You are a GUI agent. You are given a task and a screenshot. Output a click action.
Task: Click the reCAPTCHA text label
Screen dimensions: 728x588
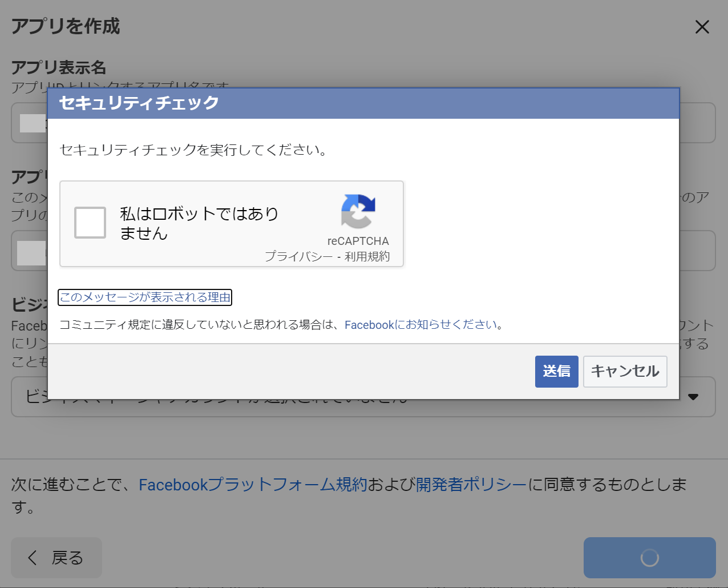[x=358, y=241]
